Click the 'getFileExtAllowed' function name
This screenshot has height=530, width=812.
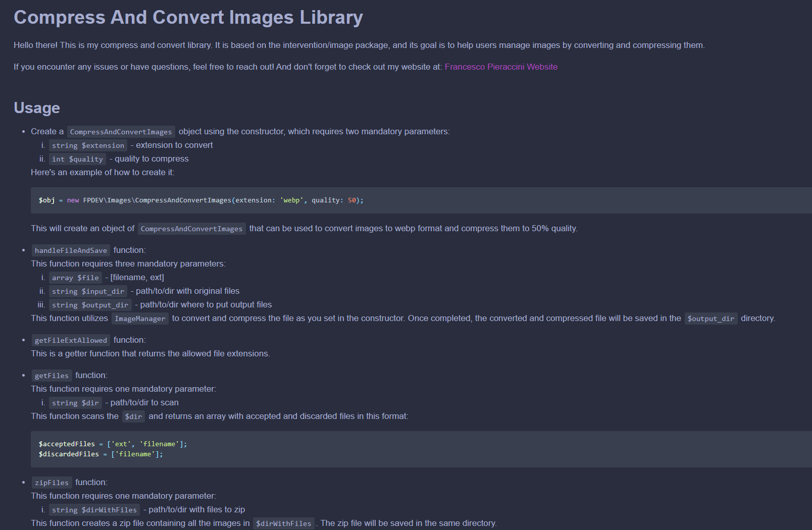[71, 340]
